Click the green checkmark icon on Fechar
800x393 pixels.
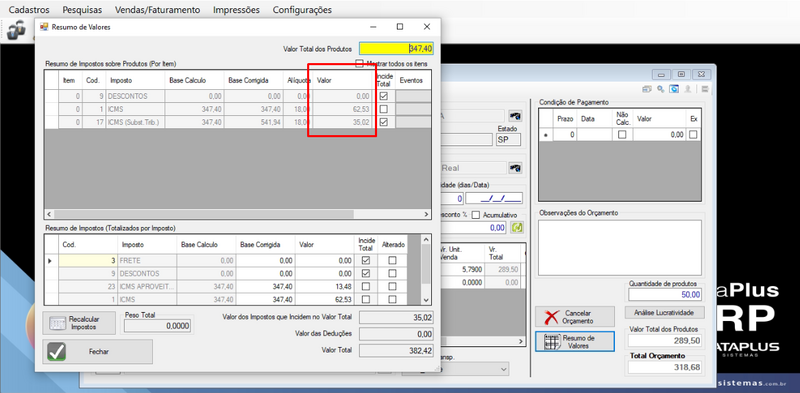coord(57,352)
